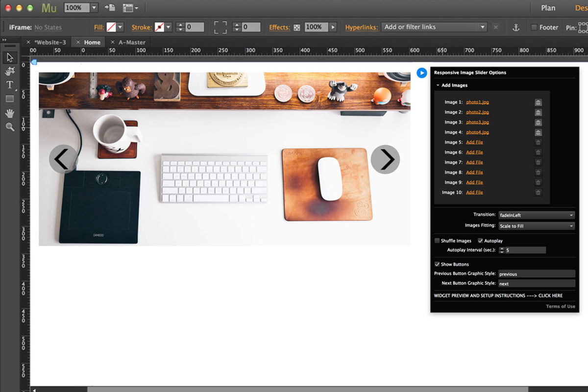Click the next slide arrow on slider
The height and width of the screenshot is (392, 588).
(x=385, y=159)
